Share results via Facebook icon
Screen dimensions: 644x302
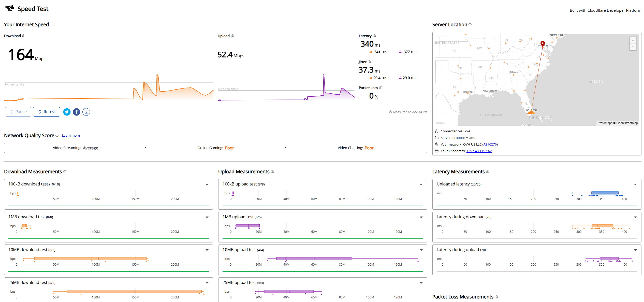[x=77, y=112]
